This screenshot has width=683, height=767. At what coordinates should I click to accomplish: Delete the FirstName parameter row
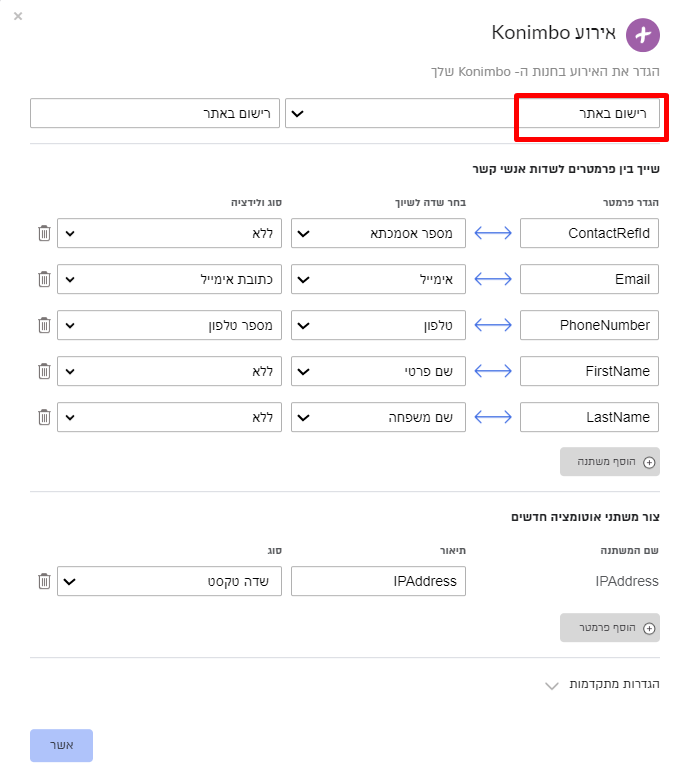44,371
